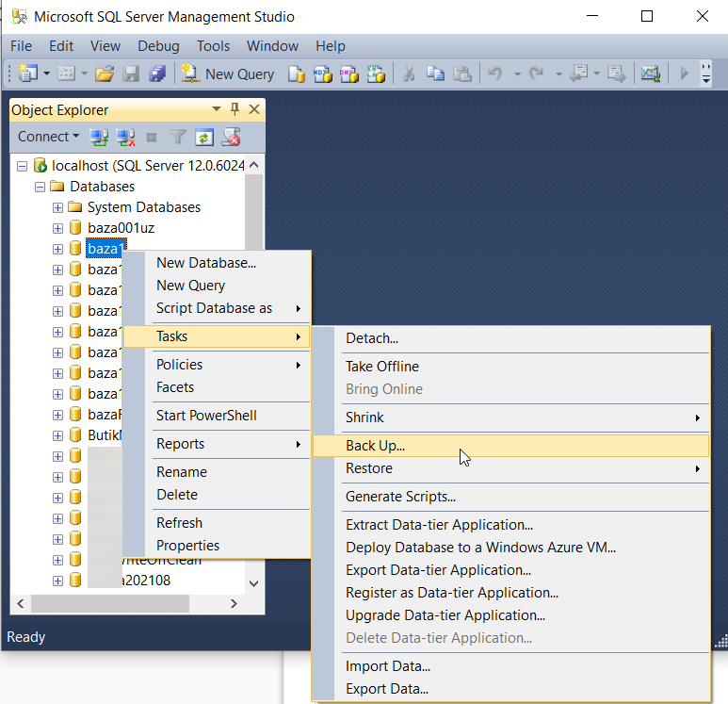Click the Connect Object Explorer icon
The image size is (728, 704).
(99, 138)
